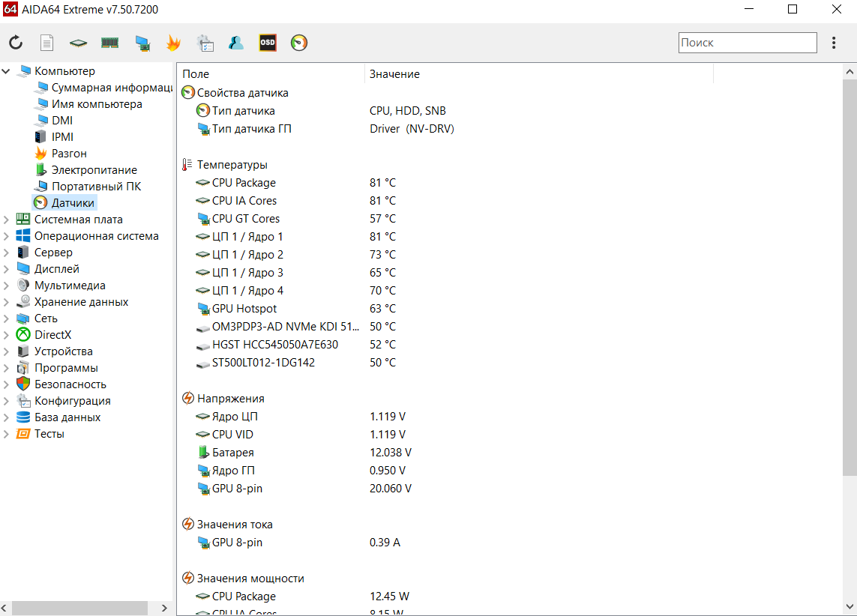Expand the Хранение данных tree node
This screenshot has height=616, width=857.
click(7, 302)
